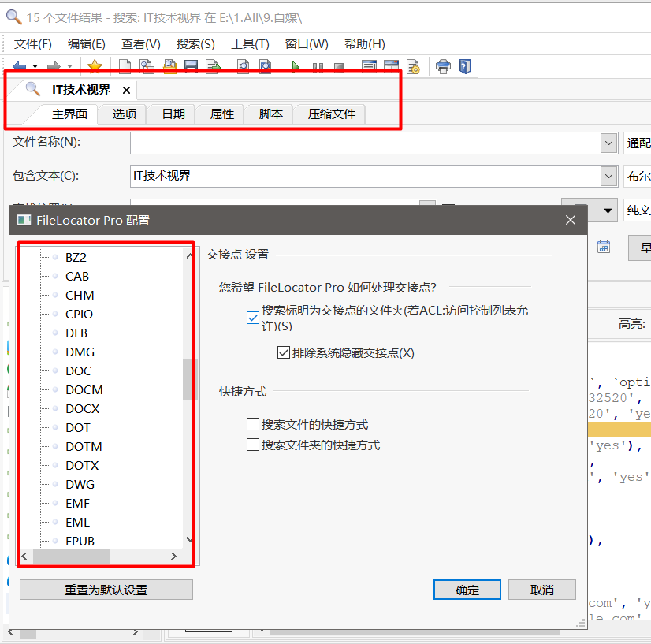The height and width of the screenshot is (644, 651).
Task: Click the open saved search folder icon
Action: 169,66
